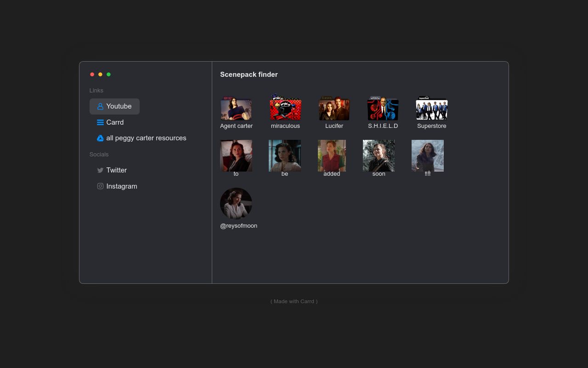Click the Agent carter label

click(x=236, y=126)
